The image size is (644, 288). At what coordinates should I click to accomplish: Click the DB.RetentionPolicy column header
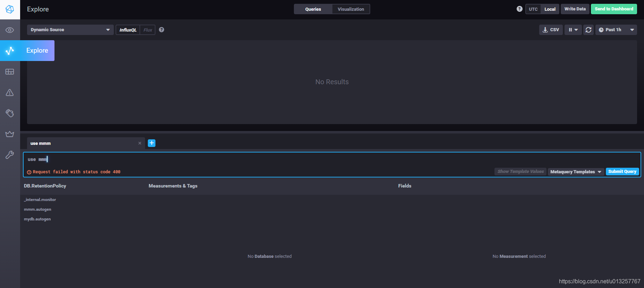[x=45, y=186]
